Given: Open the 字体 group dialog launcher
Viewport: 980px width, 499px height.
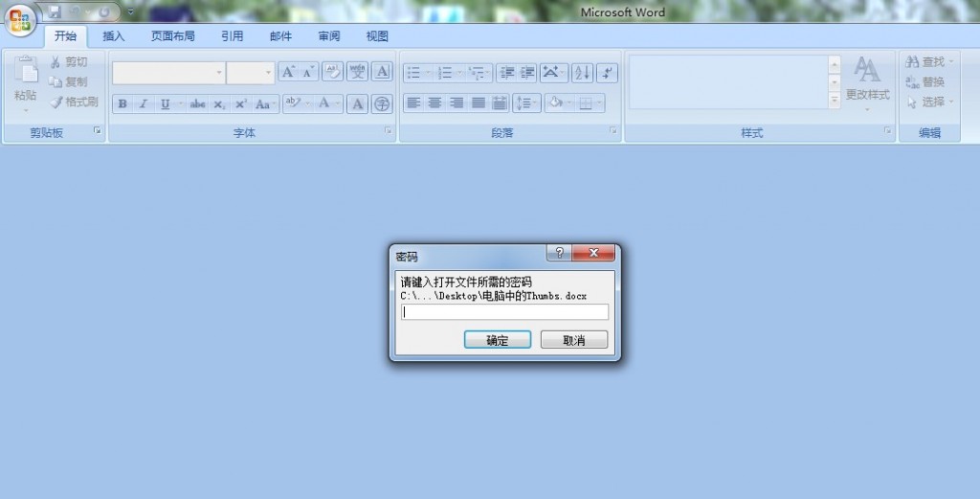Looking at the screenshot, I should coord(389,130).
